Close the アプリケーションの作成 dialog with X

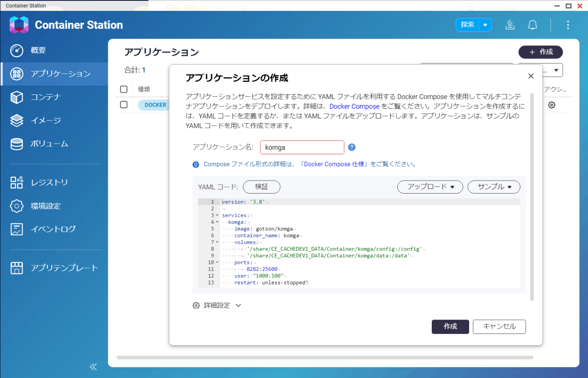[x=531, y=76]
